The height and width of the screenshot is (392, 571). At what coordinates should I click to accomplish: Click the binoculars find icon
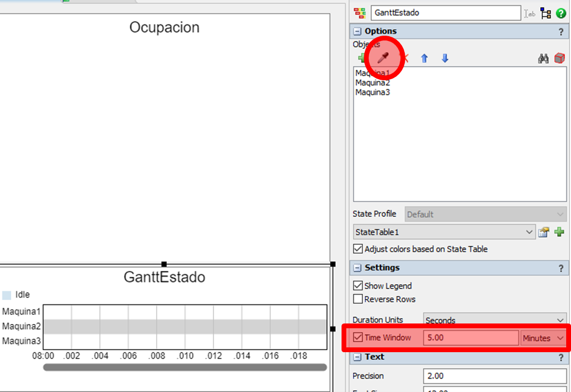pyautogui.click(x=543, y=58)
